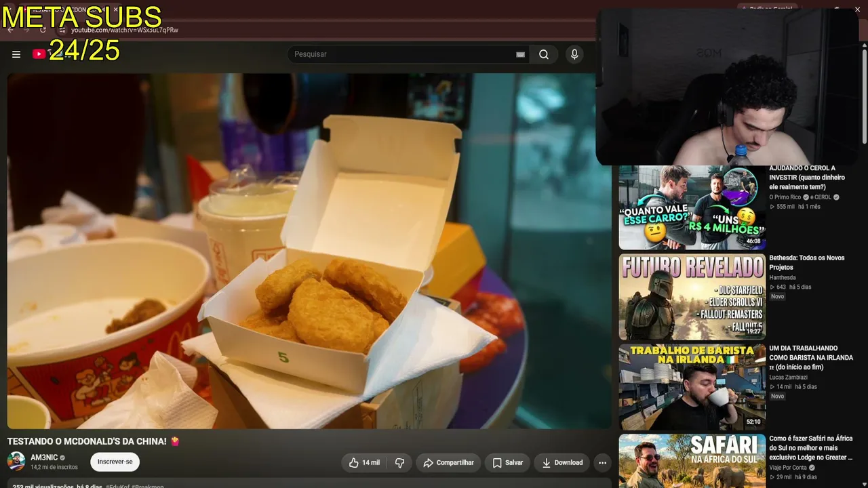This screenshot has width=868, height=488.
Task: Open 'Como é fazer Safári na África' title
Action: (x=811, y=448)
